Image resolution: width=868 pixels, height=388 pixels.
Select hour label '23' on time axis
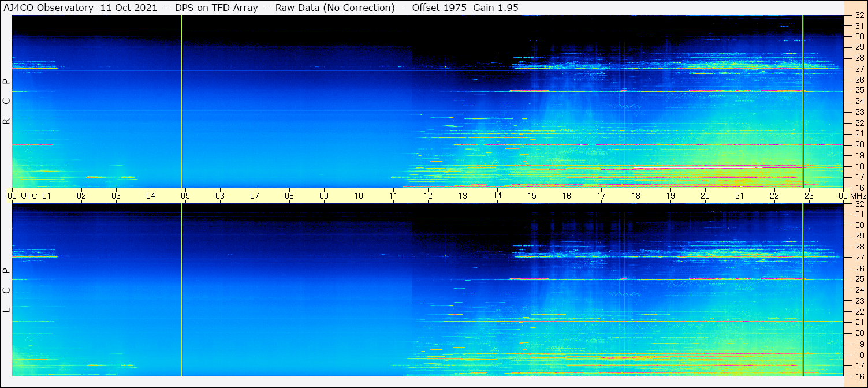point(809,196)
